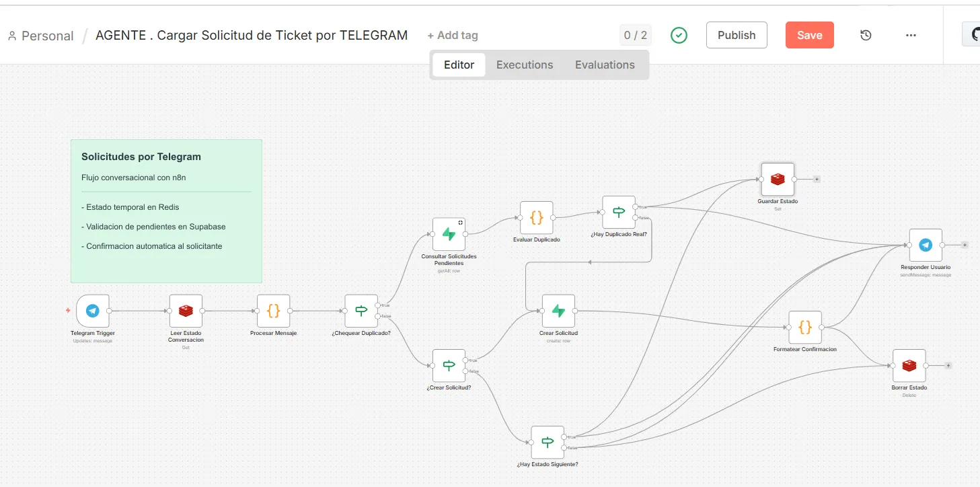Click the green workflow status checkmark
Screen dimensions: 980x487
(x=679, y=35)
